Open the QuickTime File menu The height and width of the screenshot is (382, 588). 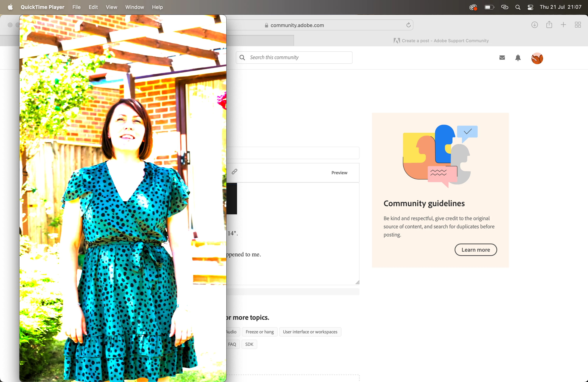click(x=76, y=7)
